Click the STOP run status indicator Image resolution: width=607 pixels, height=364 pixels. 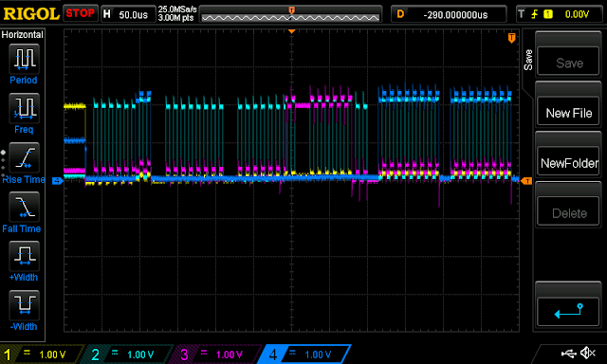(80, 13)
